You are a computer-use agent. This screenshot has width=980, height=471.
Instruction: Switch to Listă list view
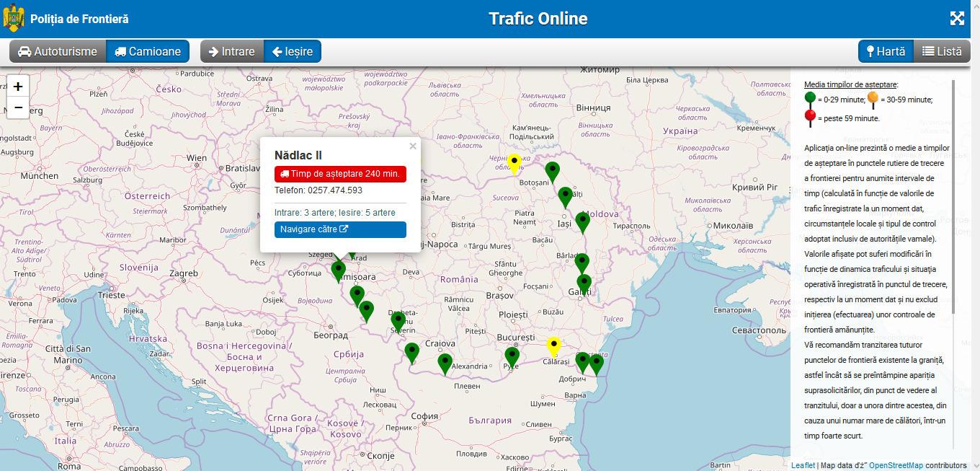coord(942,51)
